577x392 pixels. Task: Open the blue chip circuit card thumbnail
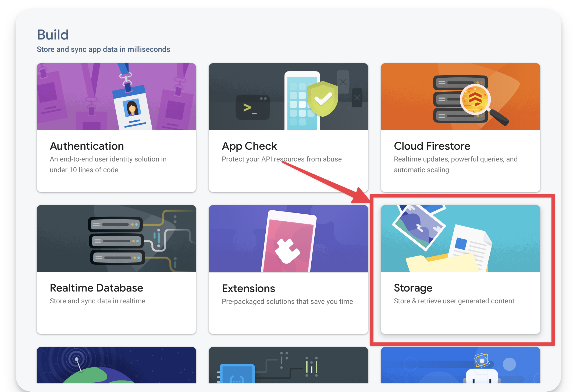point(288,365)
